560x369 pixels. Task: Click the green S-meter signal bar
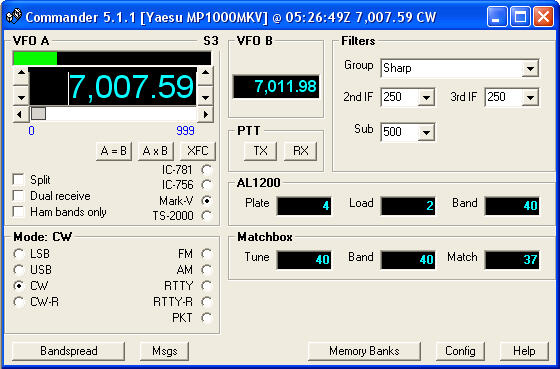click(35, 58)
